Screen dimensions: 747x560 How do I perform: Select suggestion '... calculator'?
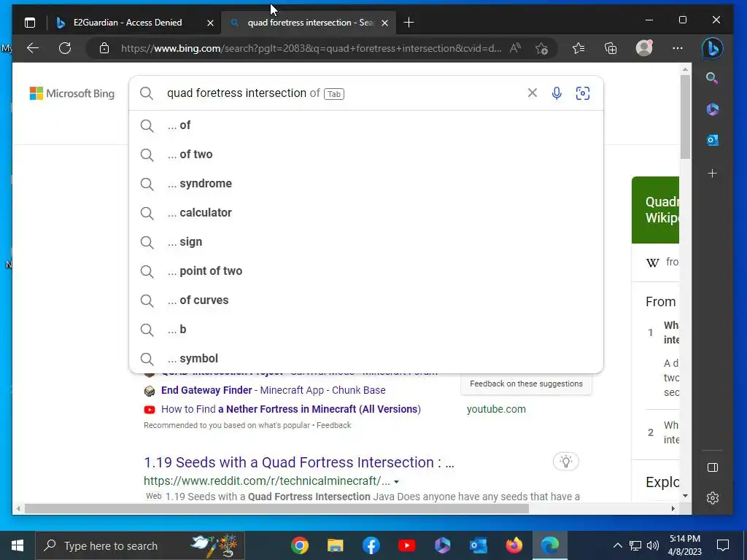pos(366,212)
